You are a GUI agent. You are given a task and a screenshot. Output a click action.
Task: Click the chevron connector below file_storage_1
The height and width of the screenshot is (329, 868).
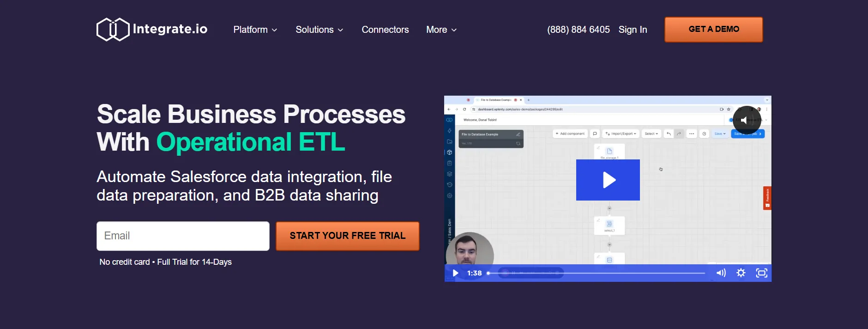[609, 208]
